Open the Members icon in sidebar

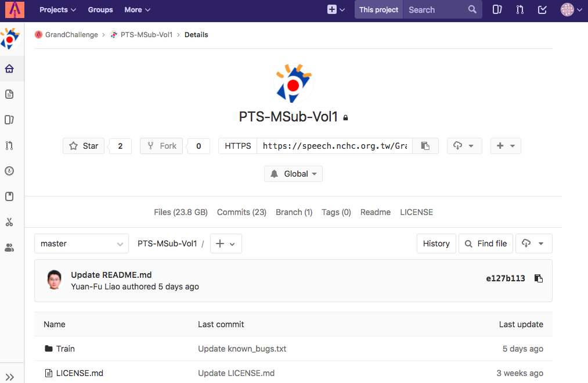pyautogui.click(x=9, y=248)
